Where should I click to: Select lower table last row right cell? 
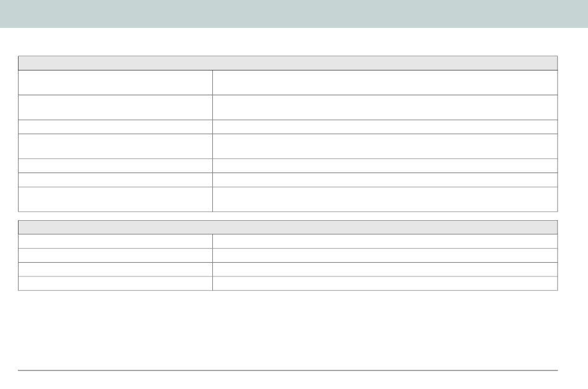385,283
